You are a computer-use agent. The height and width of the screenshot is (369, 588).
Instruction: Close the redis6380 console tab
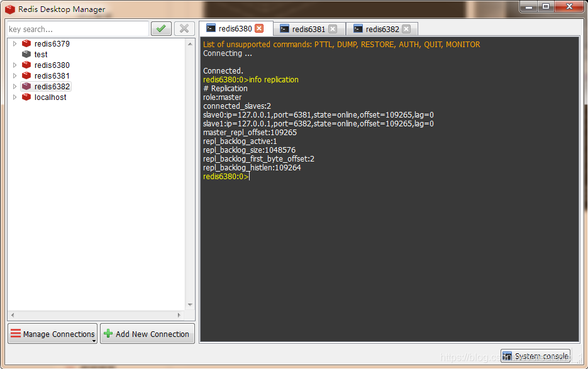pyautogui.click(x=259, y=28)
